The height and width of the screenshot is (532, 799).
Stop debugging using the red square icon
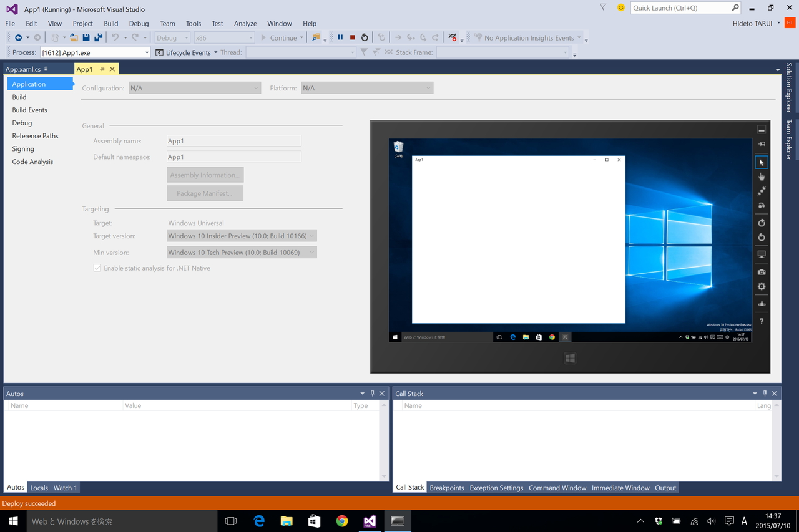[351, 37]
